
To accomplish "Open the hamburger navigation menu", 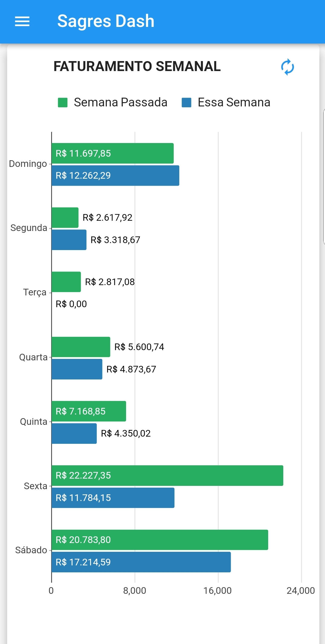I will (22, 21).
